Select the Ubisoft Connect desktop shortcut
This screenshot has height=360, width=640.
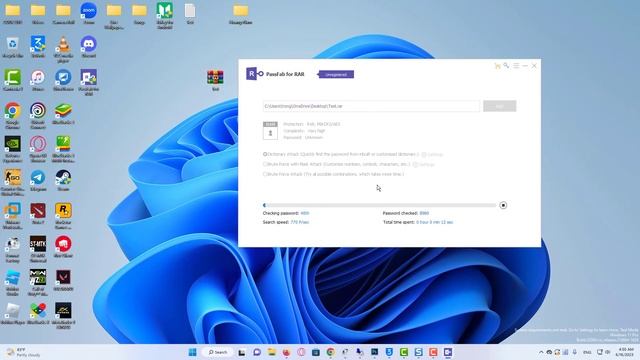(38, 116)
